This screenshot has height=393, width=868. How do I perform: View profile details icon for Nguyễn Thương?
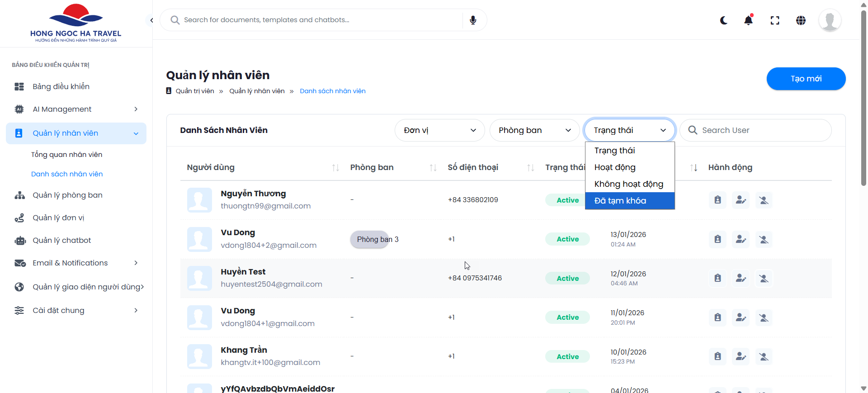717,200
